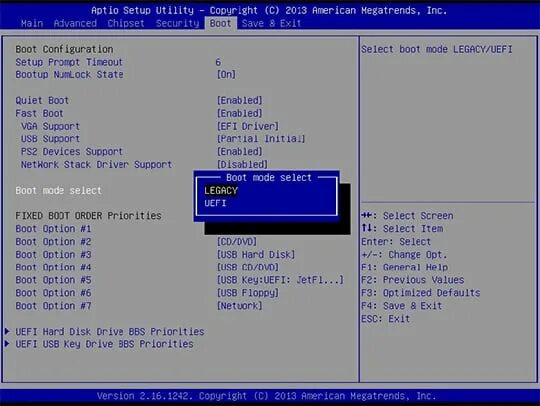Toggle Fast Boot [Enabled] value

coord(239,114)
